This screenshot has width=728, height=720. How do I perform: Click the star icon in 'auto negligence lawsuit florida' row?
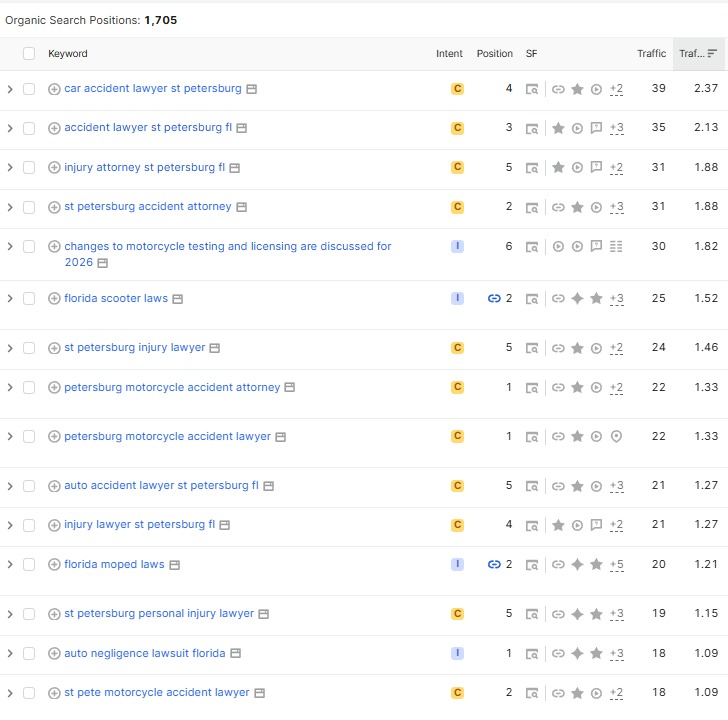(x=596, y=654)
